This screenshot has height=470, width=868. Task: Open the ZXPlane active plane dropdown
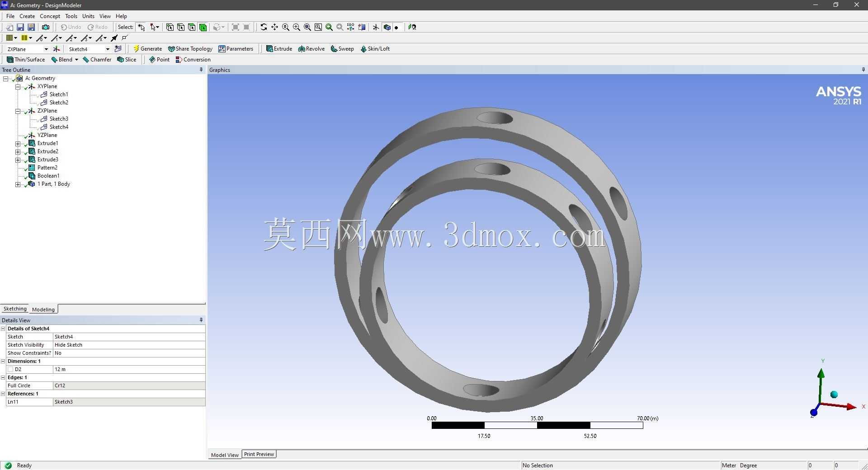point(46,49)
